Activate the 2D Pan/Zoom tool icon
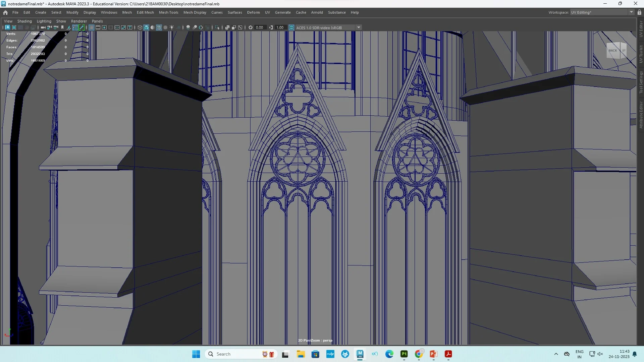 (75, 27)
